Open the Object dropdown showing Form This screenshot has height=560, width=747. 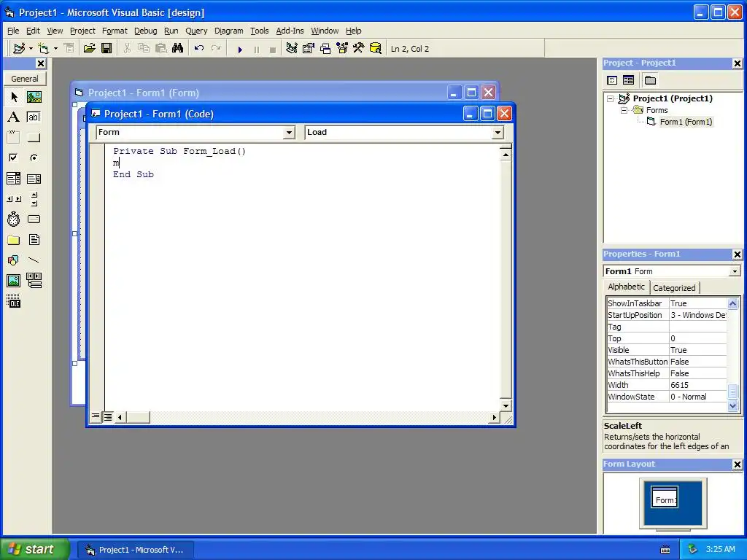289,133
